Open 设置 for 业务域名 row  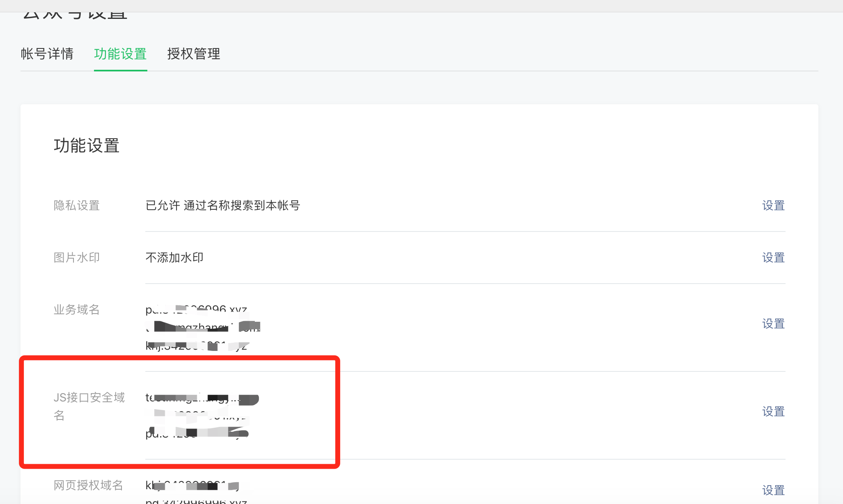point(773,323)
